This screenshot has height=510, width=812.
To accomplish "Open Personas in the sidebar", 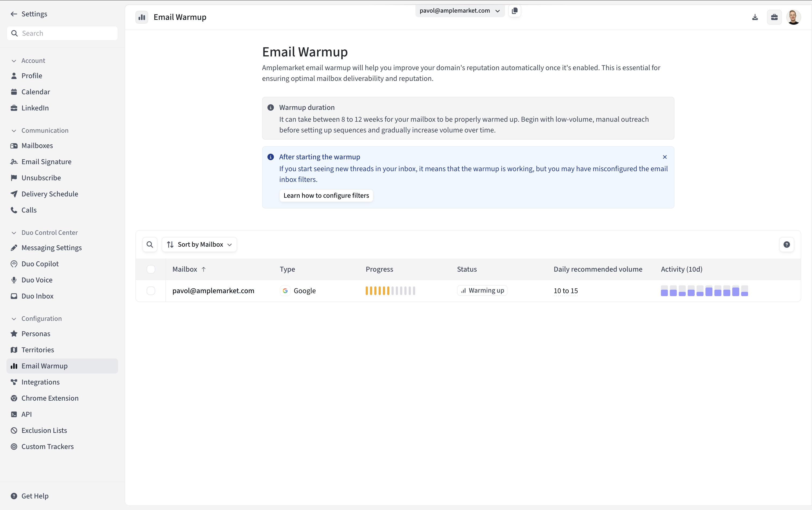I will [x=62, y=334].
